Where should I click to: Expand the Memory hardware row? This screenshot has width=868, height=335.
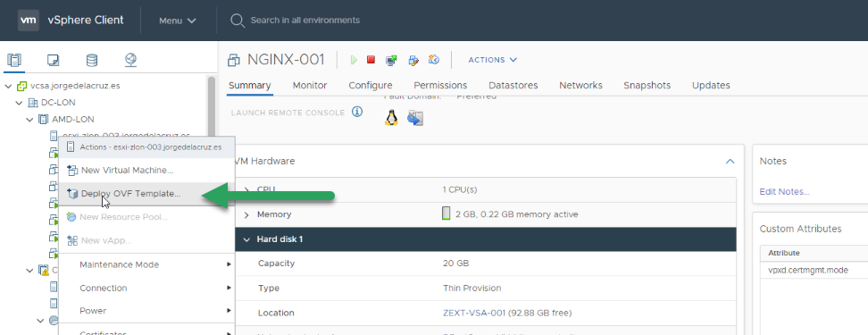(x=246, y=214)
